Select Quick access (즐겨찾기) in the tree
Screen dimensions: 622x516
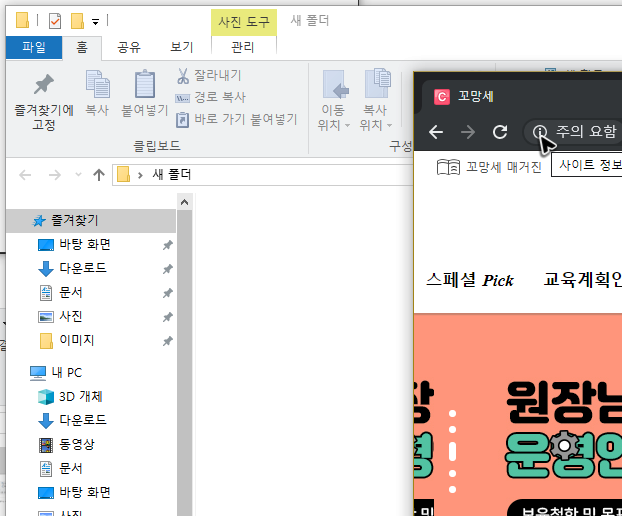(91, 221)
